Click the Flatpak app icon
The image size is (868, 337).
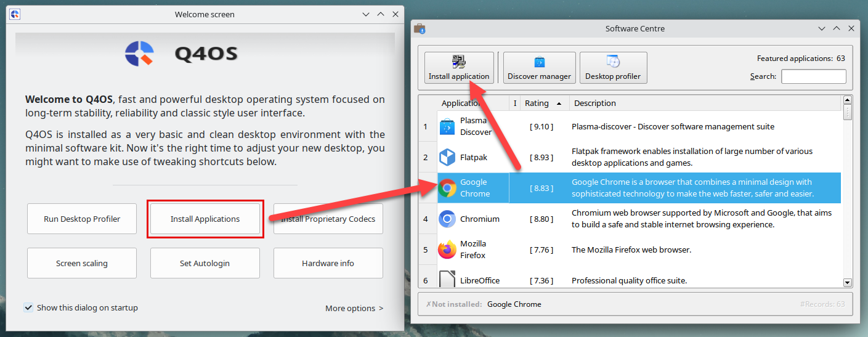pyautogui.click(x=447, y=158)
